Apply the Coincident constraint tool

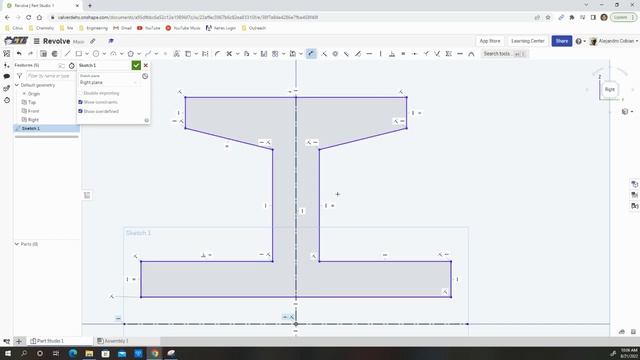click(x=324, y=53)
